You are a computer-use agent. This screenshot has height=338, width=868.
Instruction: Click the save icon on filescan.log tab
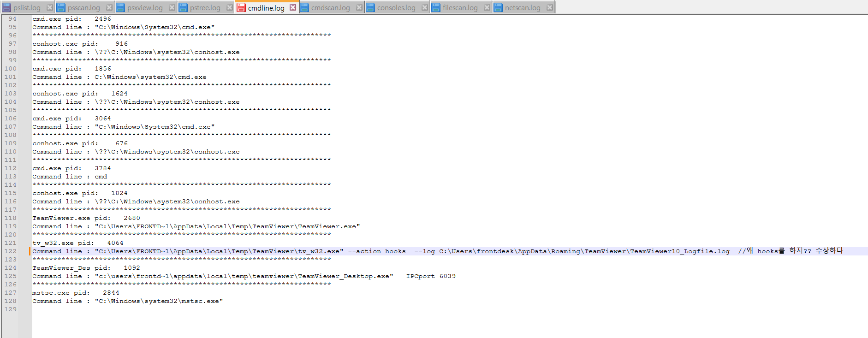436,7
